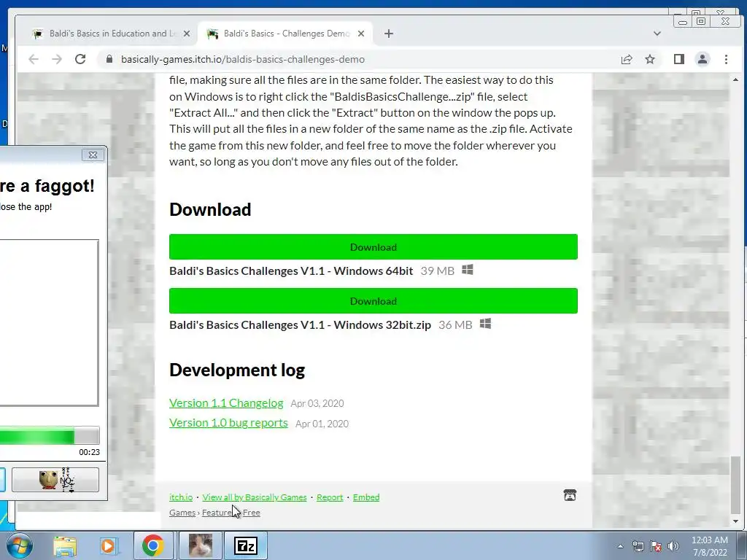Open the Report link
This screenshot has height=560, width=747.
[330, 497]
